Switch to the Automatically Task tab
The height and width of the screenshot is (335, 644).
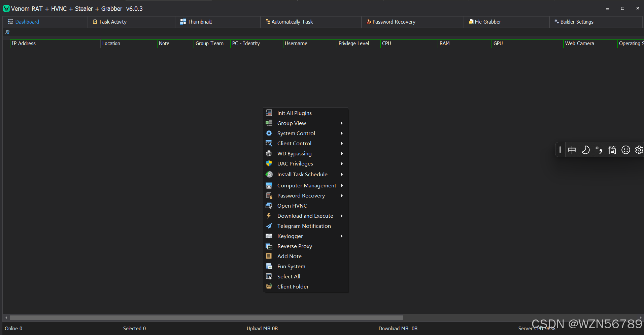(311, 22)
